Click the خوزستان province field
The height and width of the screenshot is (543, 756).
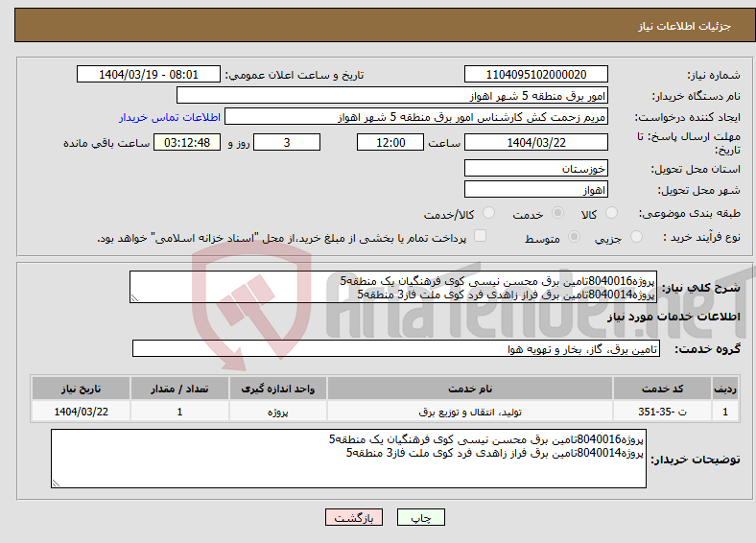pos(536,168)
